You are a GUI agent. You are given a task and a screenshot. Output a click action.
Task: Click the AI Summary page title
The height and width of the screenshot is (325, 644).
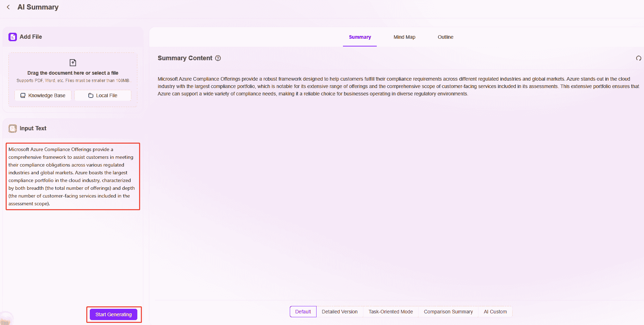(x=38, y=7)
